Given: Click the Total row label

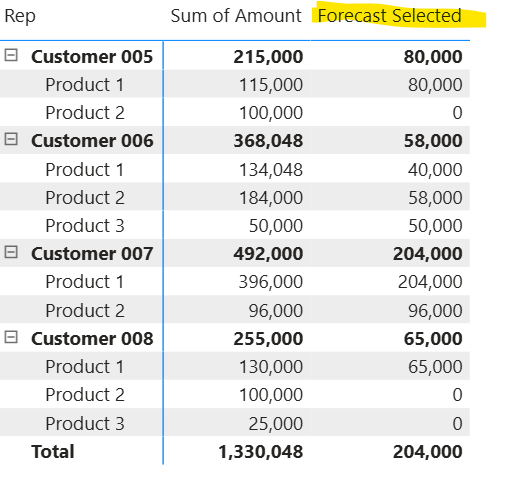Looking at the screenshot, I should tap(53, 452).
